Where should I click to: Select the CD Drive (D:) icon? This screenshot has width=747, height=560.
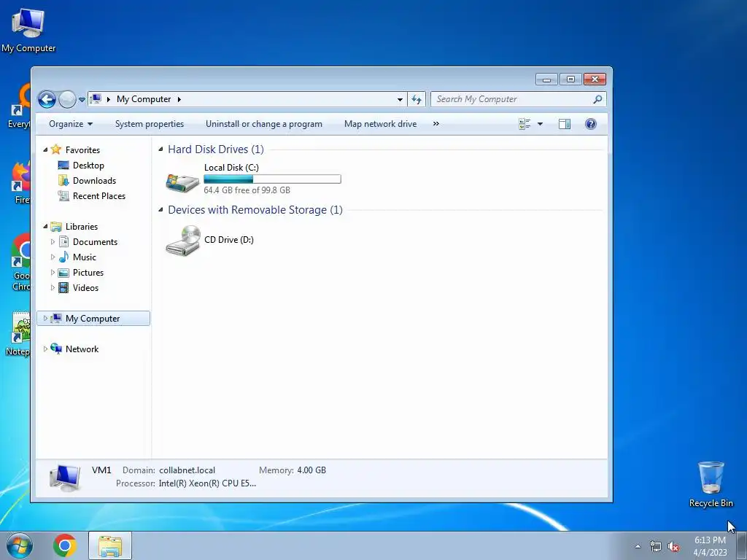(183, 241)
